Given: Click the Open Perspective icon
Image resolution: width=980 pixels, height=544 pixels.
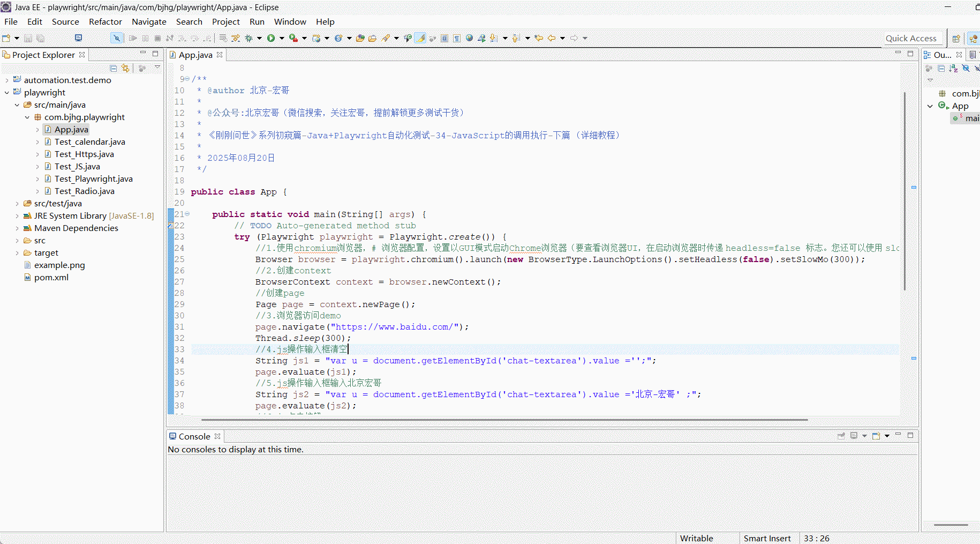Looking at the screenshot, I should pos(956,39).
